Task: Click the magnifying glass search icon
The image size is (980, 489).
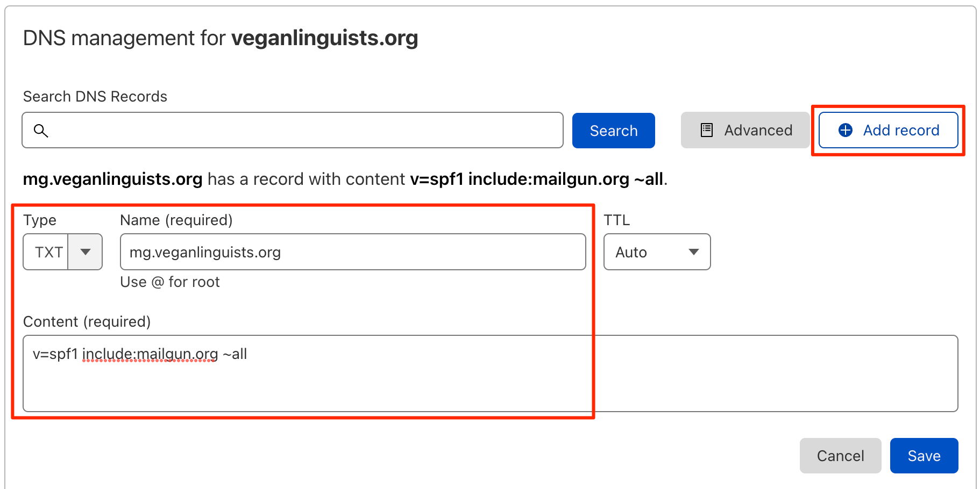Action: click(41, 130)
